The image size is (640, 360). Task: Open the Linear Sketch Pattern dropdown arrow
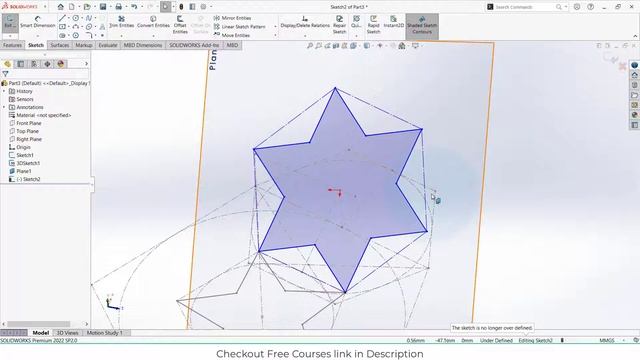tap(275, 27)
